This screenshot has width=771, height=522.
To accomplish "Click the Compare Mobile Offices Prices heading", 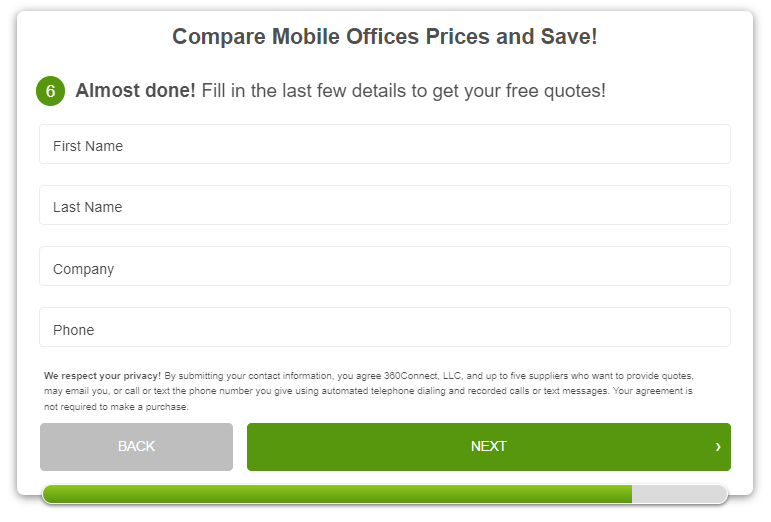I will 385,36.
